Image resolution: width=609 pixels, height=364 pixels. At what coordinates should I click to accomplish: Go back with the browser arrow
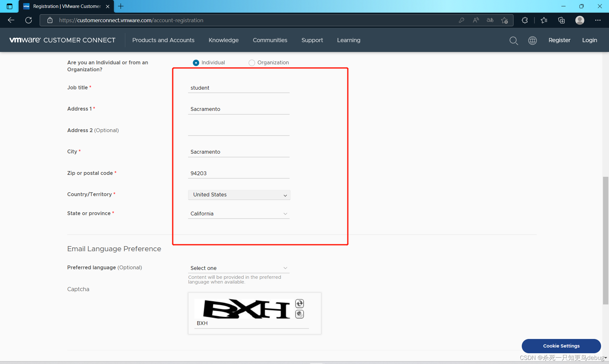(11, 20)
